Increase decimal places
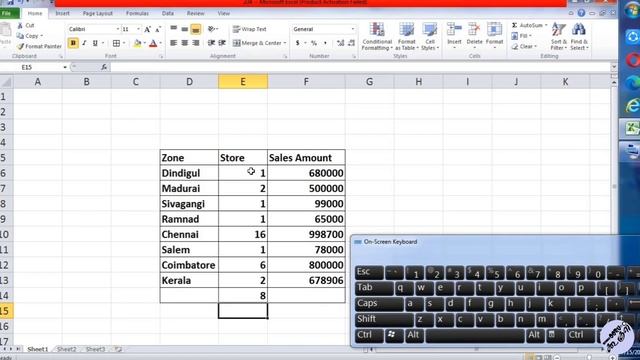The height and width of the screenshot is (360, 640). coord(340,43)
